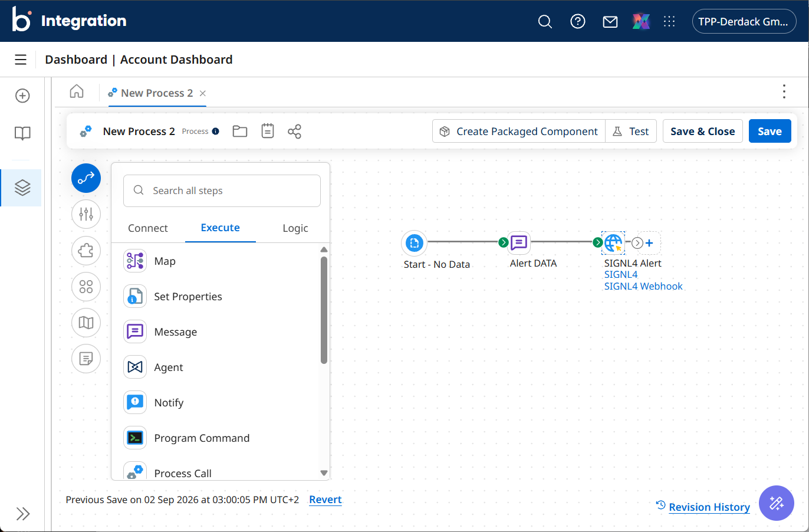Select the Message step icon in list
This screenshot has height=532, width=809.
click(x=135, y=331)
